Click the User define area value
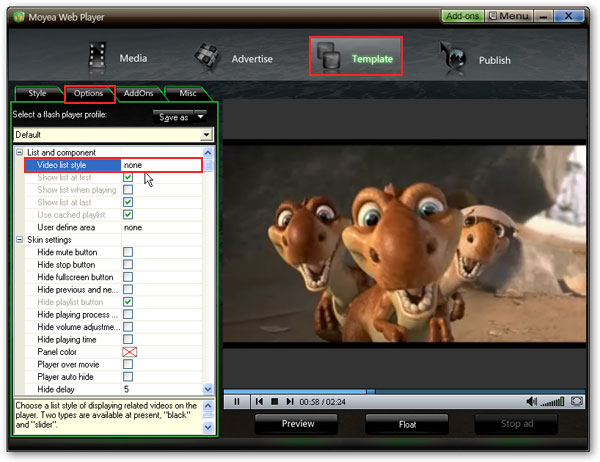The width and height of the screenshot is (600, 462). point(133,227)
